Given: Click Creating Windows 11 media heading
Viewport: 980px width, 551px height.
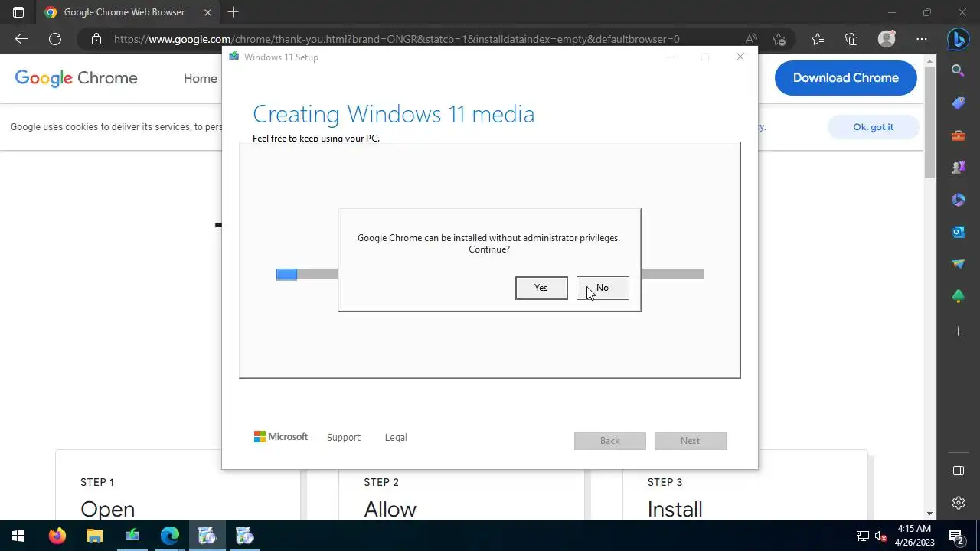Looking at the screenshot, I should (x=394, y=114).
